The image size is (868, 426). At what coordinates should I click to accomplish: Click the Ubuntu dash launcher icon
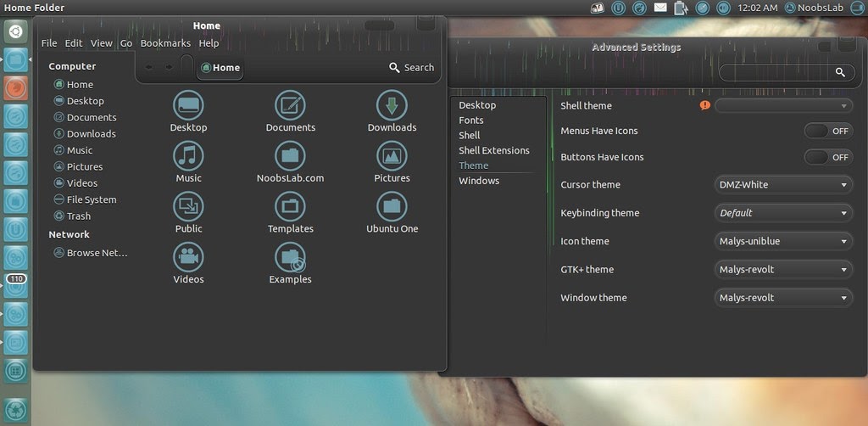(16, 31)
